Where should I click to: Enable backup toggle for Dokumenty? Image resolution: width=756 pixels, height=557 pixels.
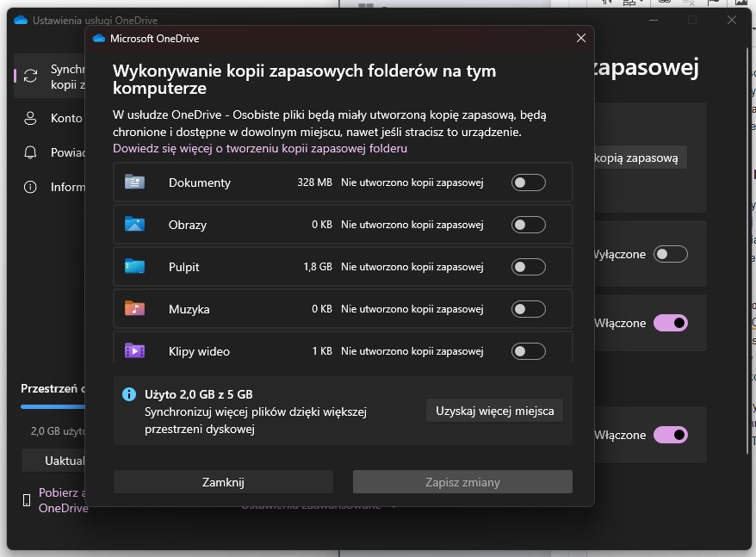coord(528,183)
